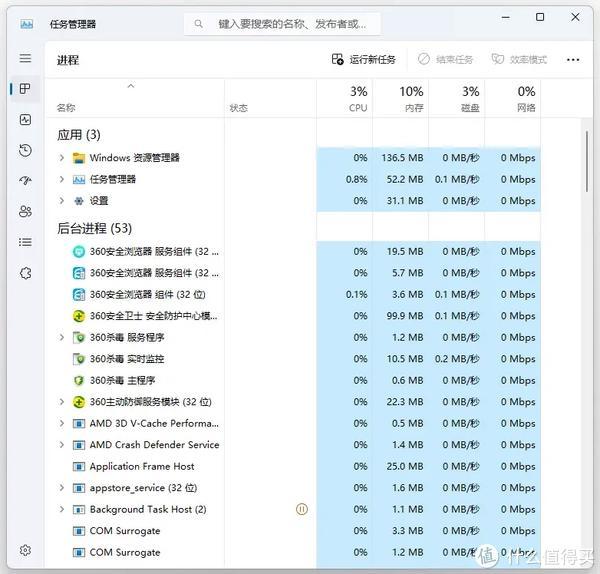Expand the 360杀毒 服务程序 row

[x=62, y=337]
